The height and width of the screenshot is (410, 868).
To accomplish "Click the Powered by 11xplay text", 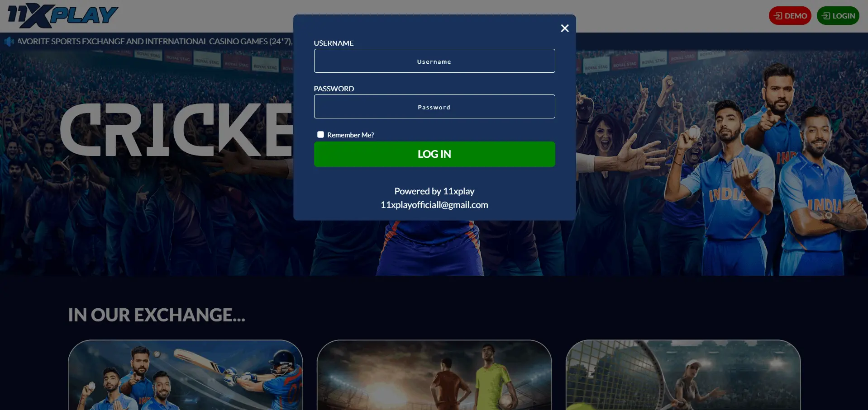I will click(434, 191).
